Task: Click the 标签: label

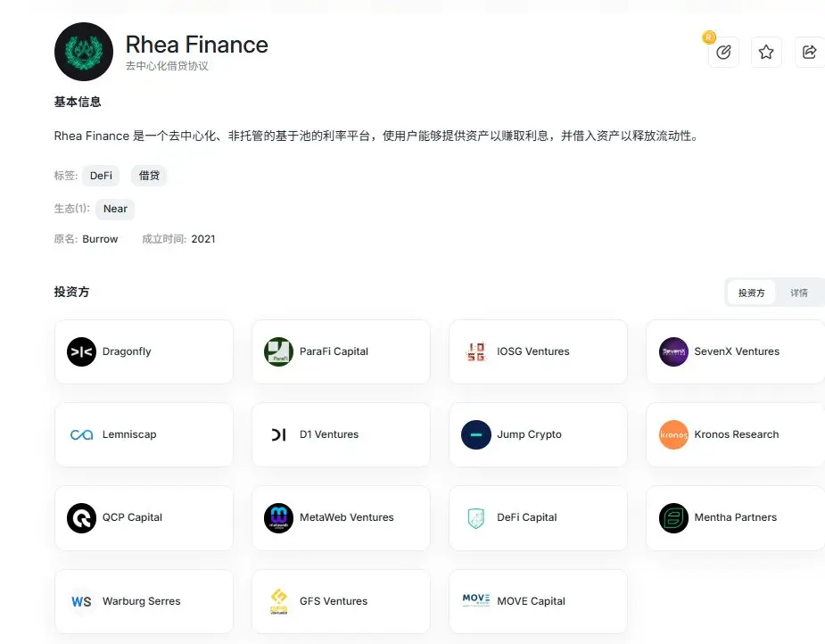Action: coord(65,176)
